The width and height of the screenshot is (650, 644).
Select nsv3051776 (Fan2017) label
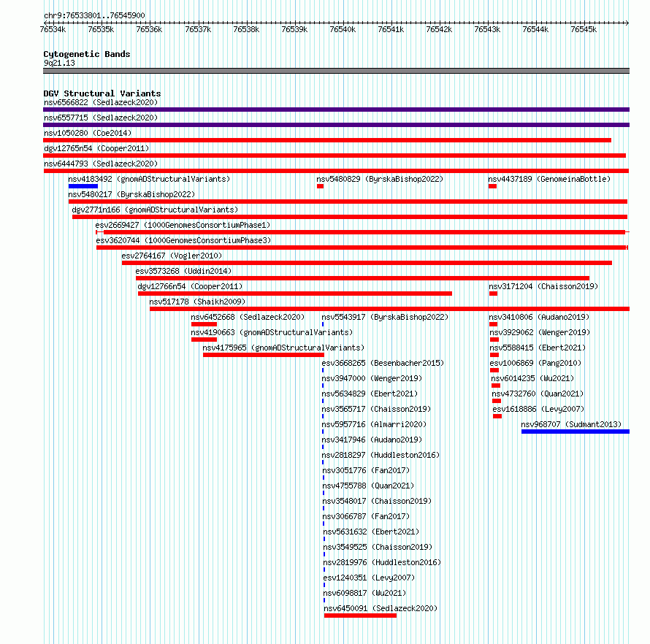pyautogui.click(x=366, y=470)
